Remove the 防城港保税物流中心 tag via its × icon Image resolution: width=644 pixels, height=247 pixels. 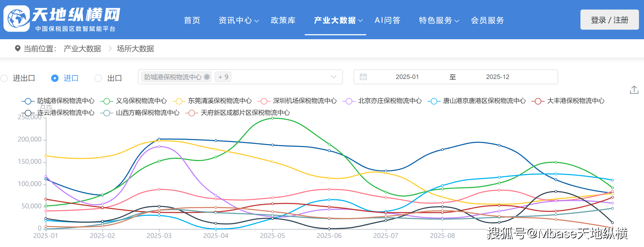(207, 77)
